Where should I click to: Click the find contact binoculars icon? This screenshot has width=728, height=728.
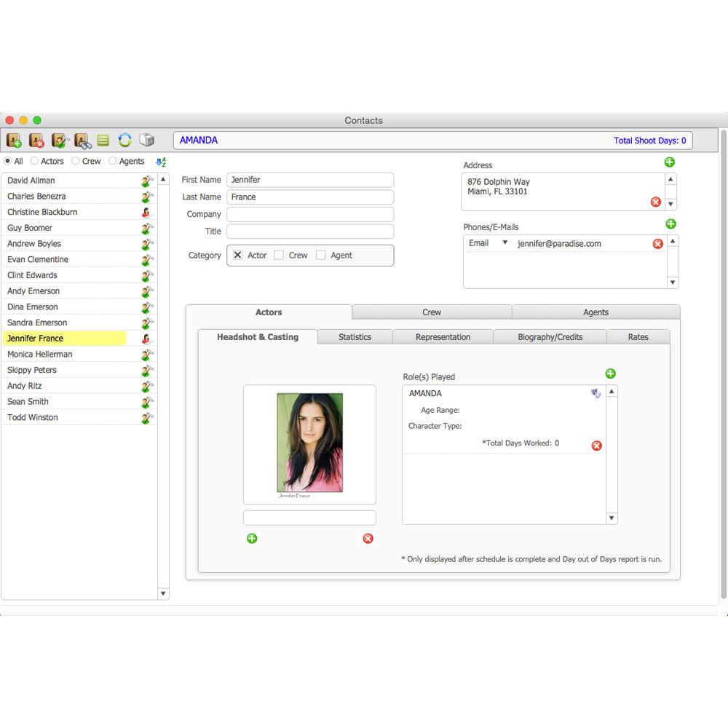[82, 141]
